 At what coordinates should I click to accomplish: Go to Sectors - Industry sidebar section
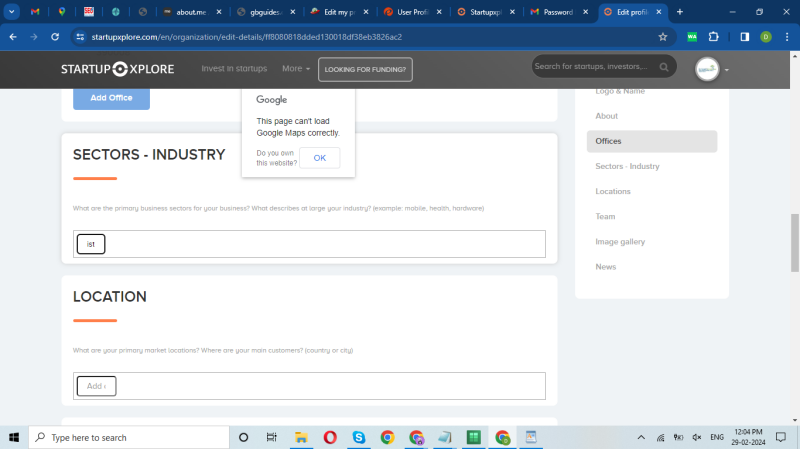(627, 166)
